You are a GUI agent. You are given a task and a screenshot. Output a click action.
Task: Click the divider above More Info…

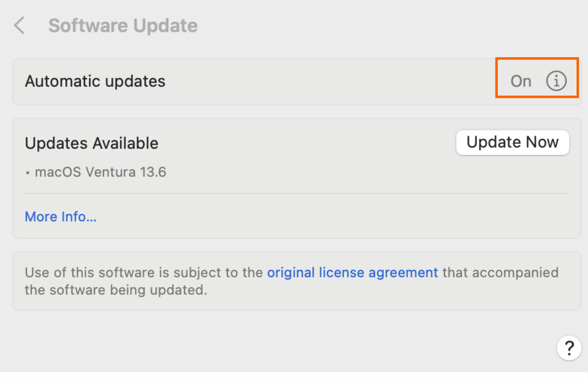tap(296, 193)
